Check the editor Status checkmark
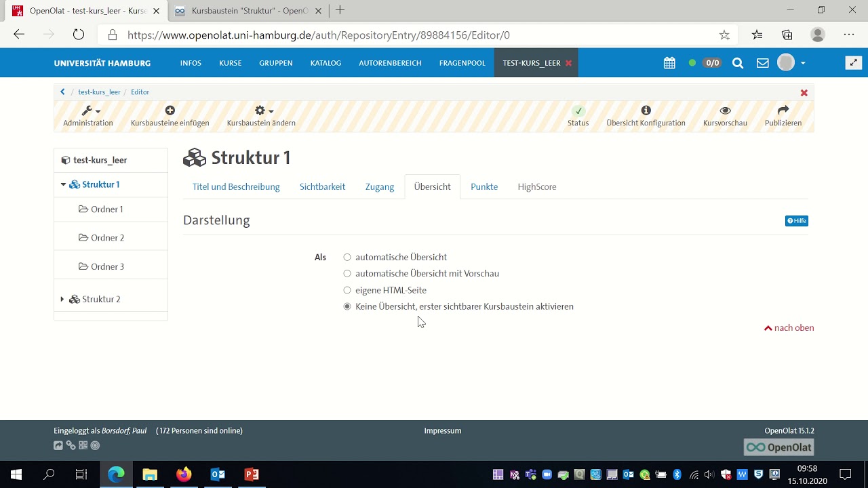The image size is (868, 488). coord(578,110)
